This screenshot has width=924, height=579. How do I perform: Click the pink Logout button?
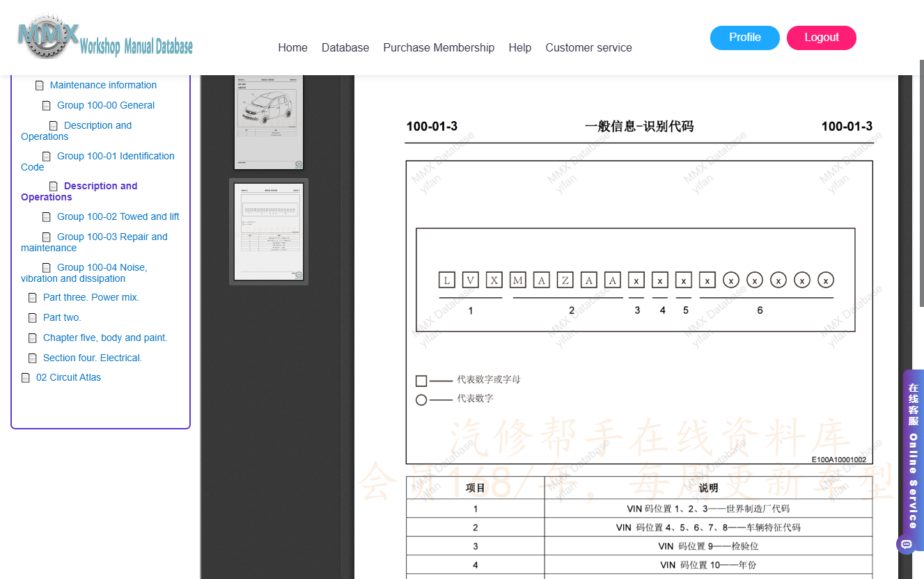coord(822,38)
